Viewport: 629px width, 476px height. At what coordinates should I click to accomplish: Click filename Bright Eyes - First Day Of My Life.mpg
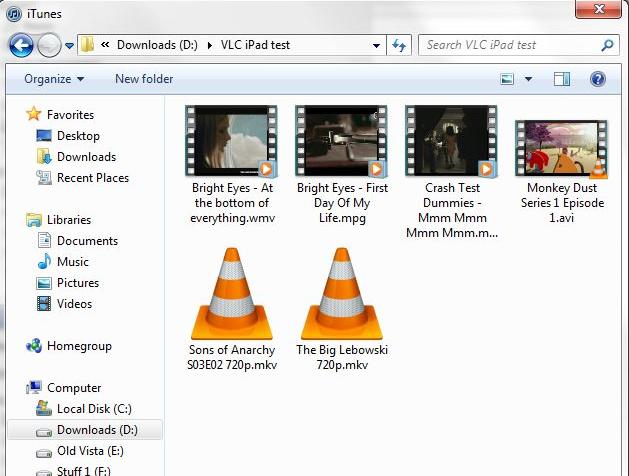click(342, 203)
